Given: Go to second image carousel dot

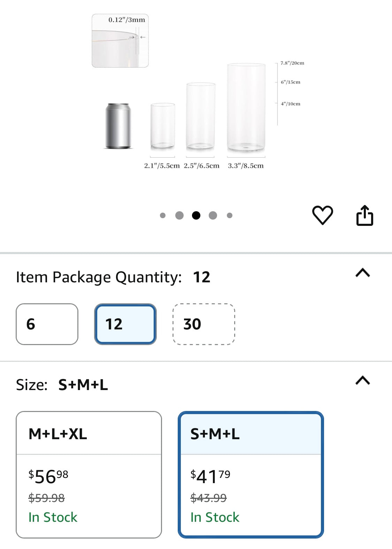Looking at the screenshot, I should point(179,215).
